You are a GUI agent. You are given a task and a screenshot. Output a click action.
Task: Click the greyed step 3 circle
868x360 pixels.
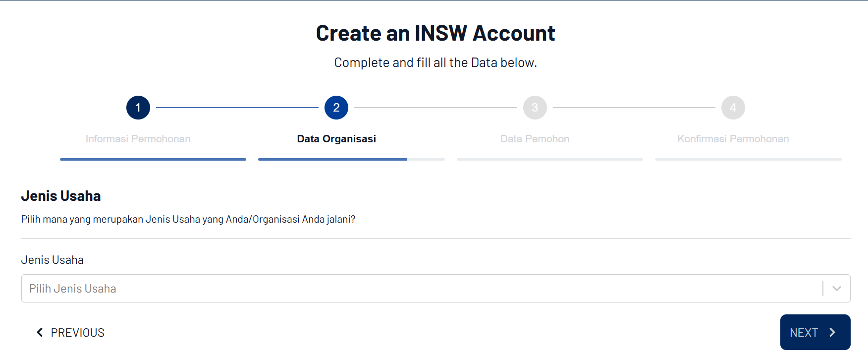535,108
